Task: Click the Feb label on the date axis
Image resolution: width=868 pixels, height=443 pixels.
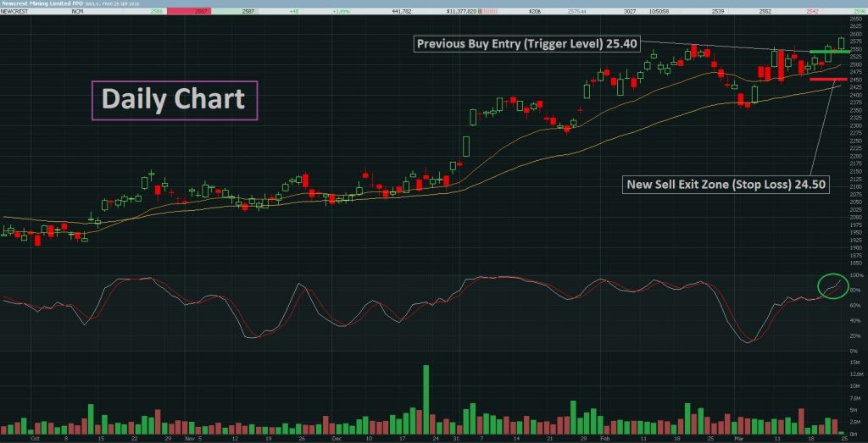Action: [604, 438]
